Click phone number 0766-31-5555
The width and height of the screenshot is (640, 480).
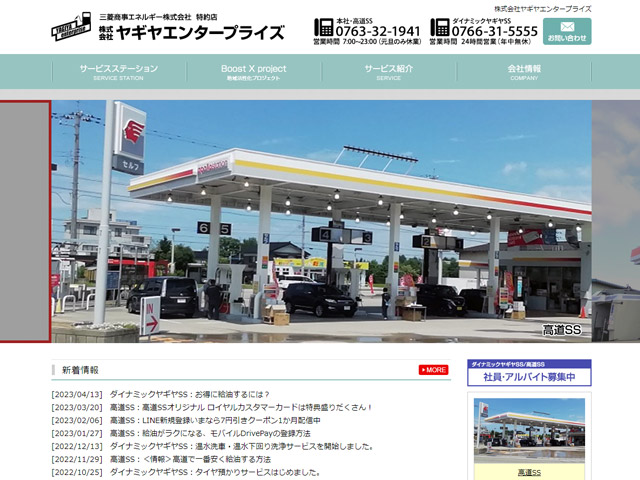click(495, 31)
